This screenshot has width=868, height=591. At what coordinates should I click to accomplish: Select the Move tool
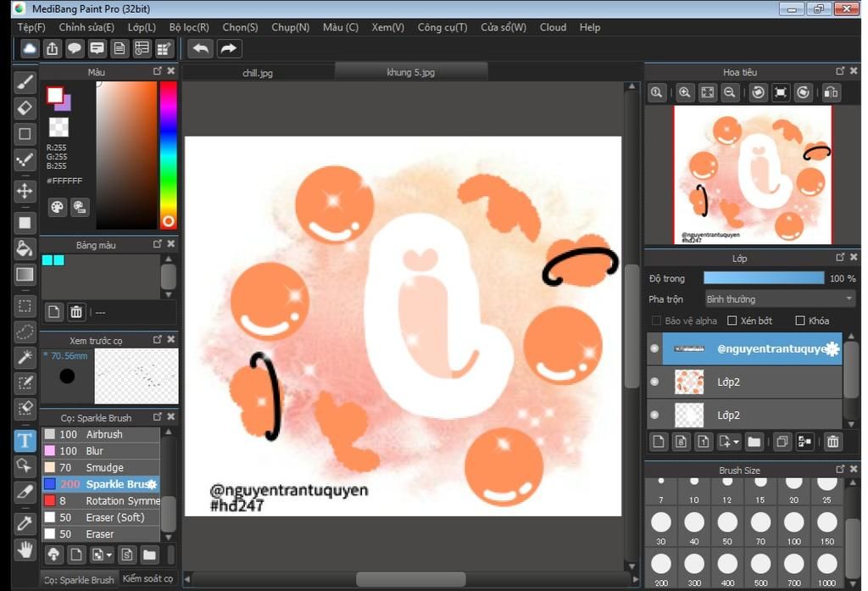tap(25, 191)
